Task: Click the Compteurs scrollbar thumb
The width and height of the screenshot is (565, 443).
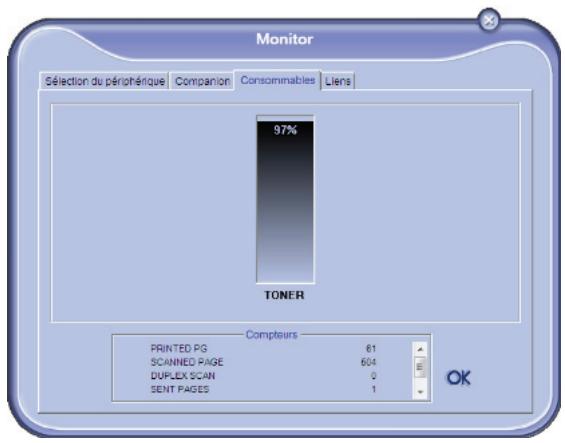Action: click(x=419, y=367)
